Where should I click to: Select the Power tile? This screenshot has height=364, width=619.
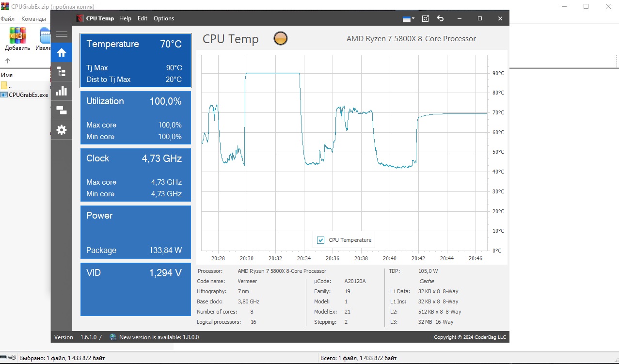coord(136,232)
